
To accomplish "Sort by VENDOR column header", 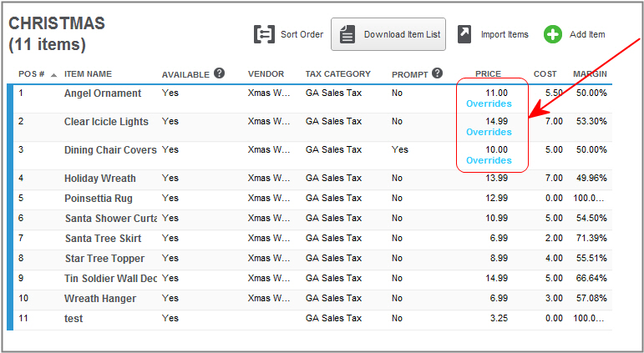I will pyautogui.click(x=266, y=74).
